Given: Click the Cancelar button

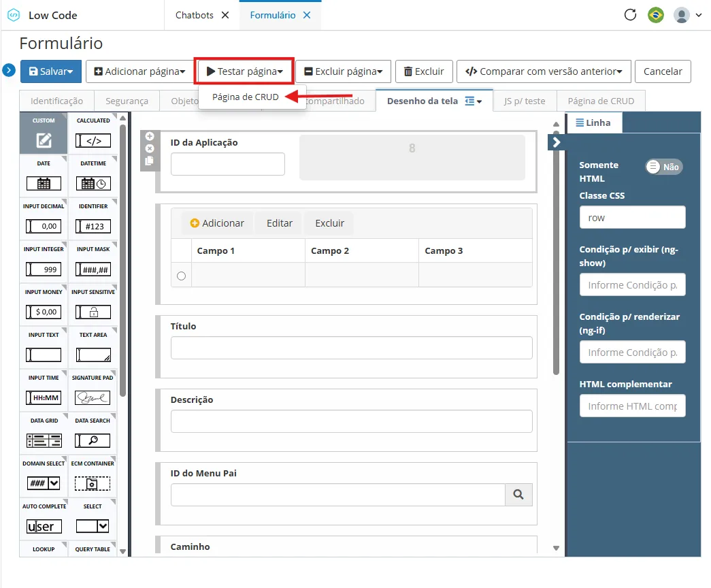Looking at the screenshot, I should [663, 71].
